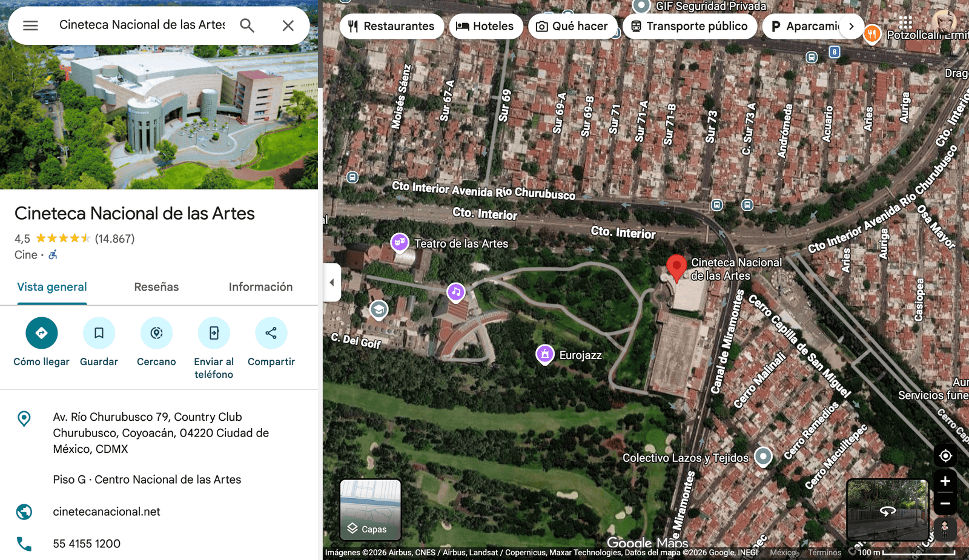969x560 pixels.
Task: Open the Términos link in the footer
Action: click(x=825, y=553)
